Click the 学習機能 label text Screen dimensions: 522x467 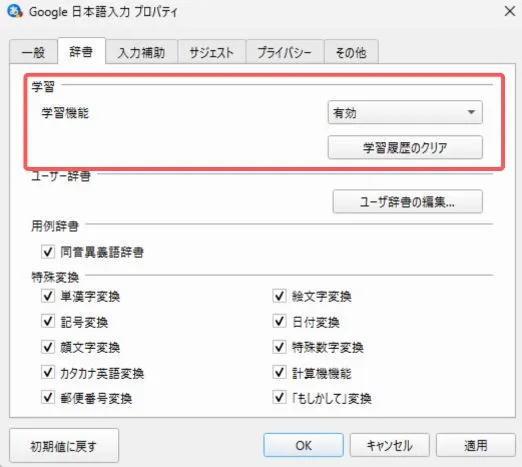(65, 113)
